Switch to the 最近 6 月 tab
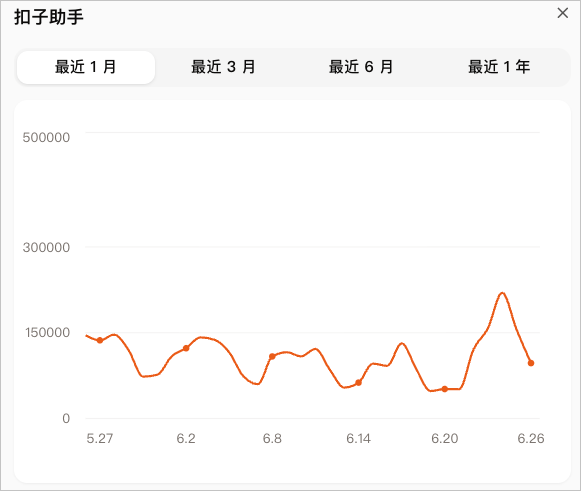 click(361, 67)
